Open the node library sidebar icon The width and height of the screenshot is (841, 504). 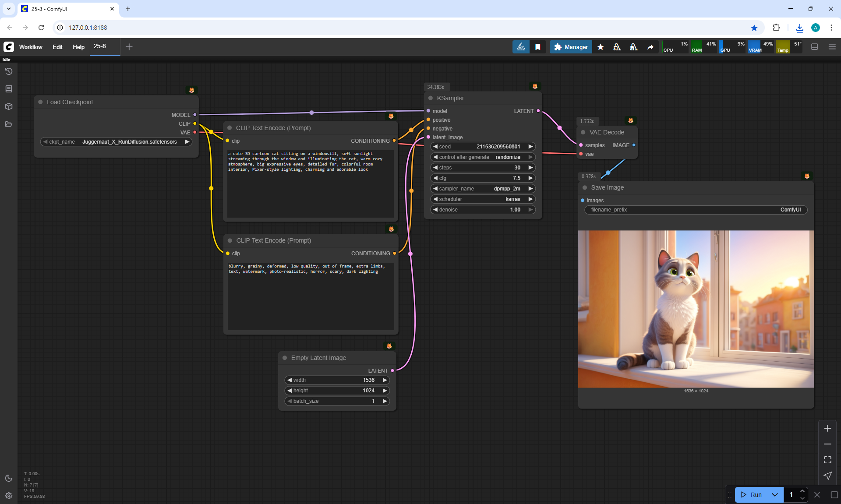click(x=9, y=89)
